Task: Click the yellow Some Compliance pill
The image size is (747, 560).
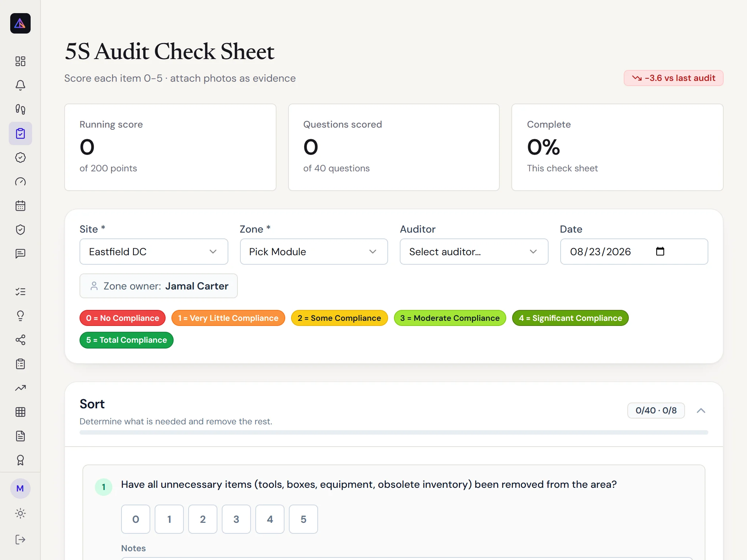Action: coord(339,318)
